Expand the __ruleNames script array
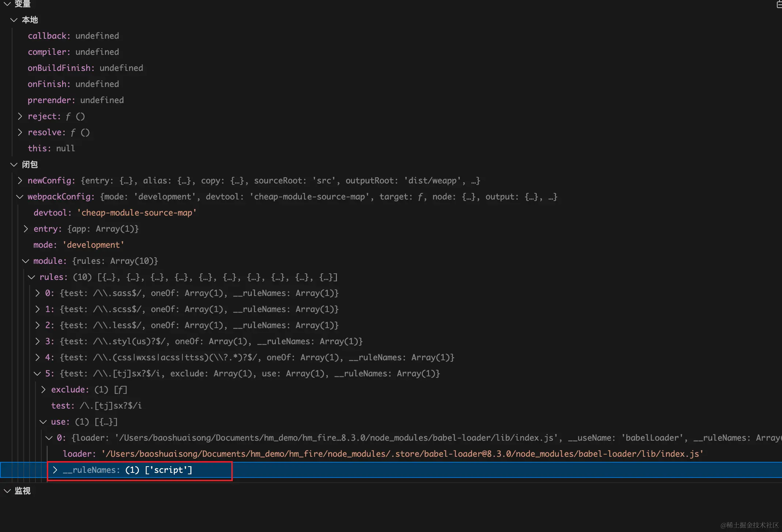Image resolution: width=782 pixels, height=532 pixels. click(55, 470)
